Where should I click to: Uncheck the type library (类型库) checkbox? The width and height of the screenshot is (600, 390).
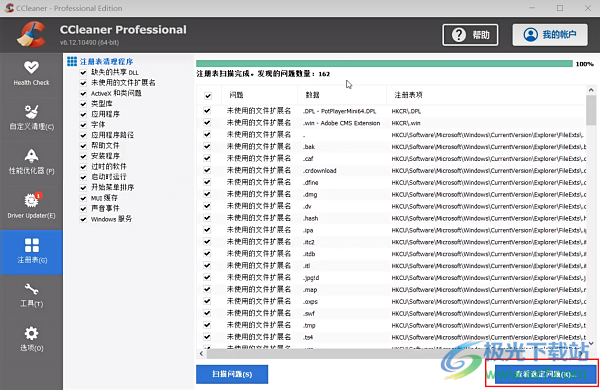coord(83,104)
